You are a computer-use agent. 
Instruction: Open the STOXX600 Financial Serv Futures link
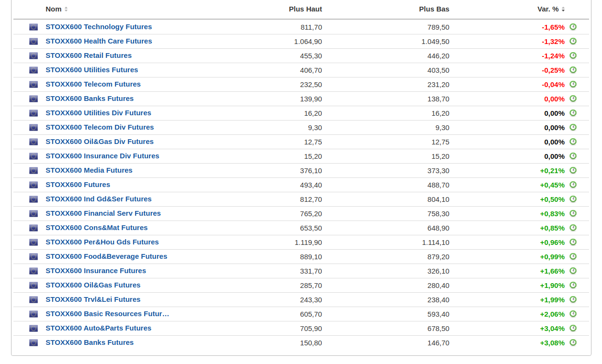[103, 213]
